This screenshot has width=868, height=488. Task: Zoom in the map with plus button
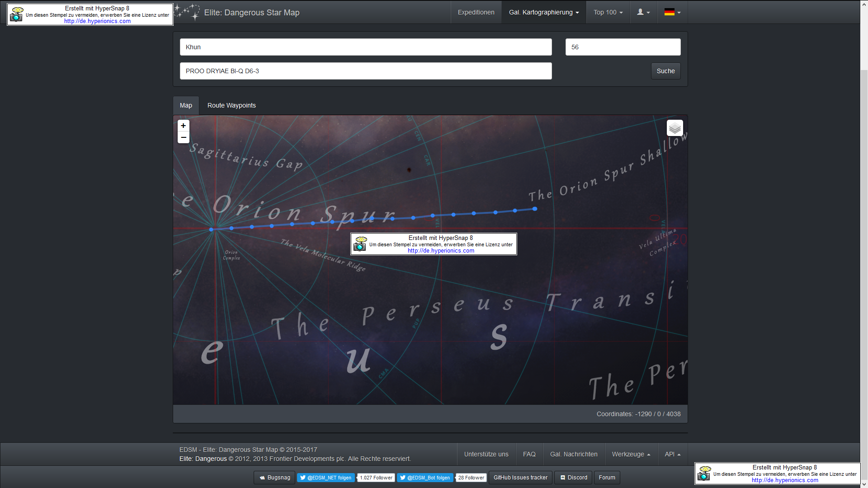[x=183, y=126]
